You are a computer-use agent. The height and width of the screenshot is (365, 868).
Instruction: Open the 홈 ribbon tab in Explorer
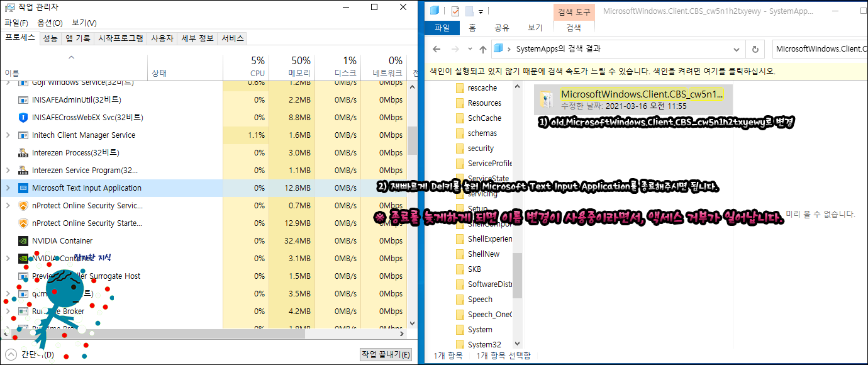(x=472, y=28)
